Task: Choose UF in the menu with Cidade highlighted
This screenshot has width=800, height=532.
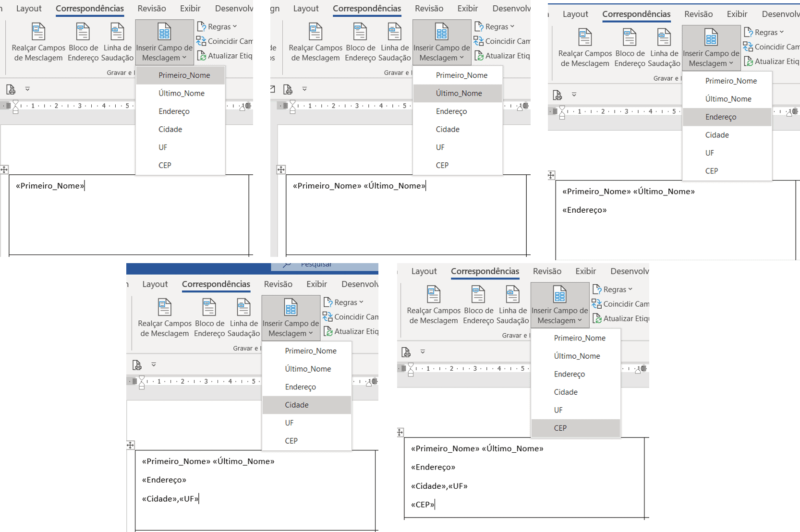Action: (x=307, y=423)
